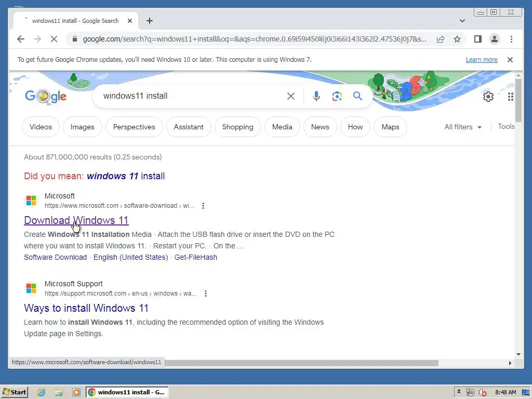Open Chrome's three-dot menu
The height and width of the screenshot is (399, 532).
pyautogui.click(x=511, y=39)
